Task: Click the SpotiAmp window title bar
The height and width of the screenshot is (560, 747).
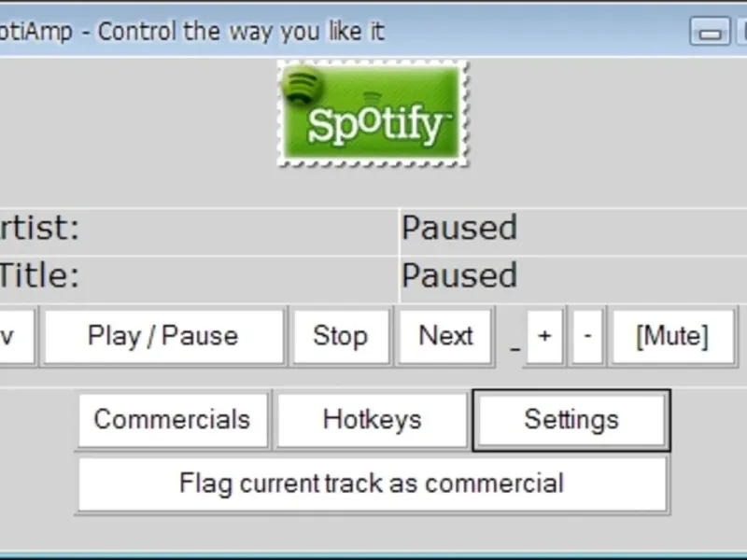Action: 280,31
